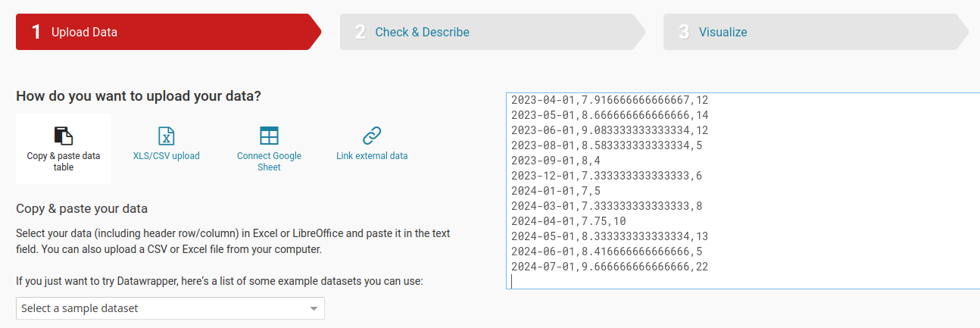Image resolution: width=980 pixels, height=328 pixels.
Task: Click the 2023-04-01 line in the data box
Action: click(x=610, y=100)
